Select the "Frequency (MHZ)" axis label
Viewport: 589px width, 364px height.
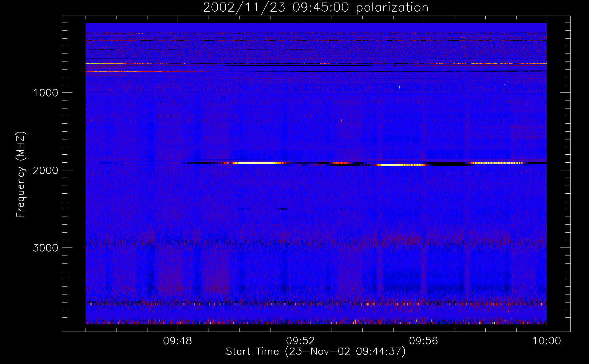coord(21,175)
